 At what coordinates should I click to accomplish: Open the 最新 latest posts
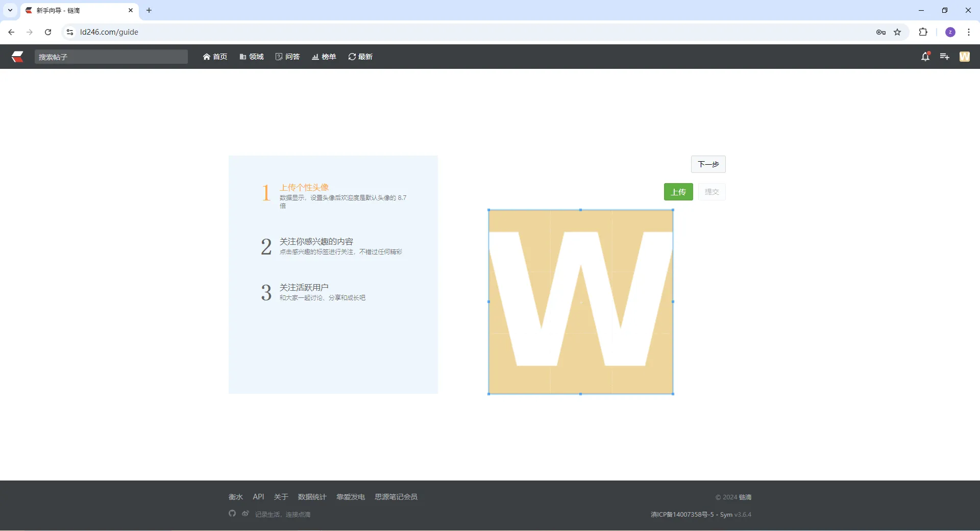pos(360,57)
